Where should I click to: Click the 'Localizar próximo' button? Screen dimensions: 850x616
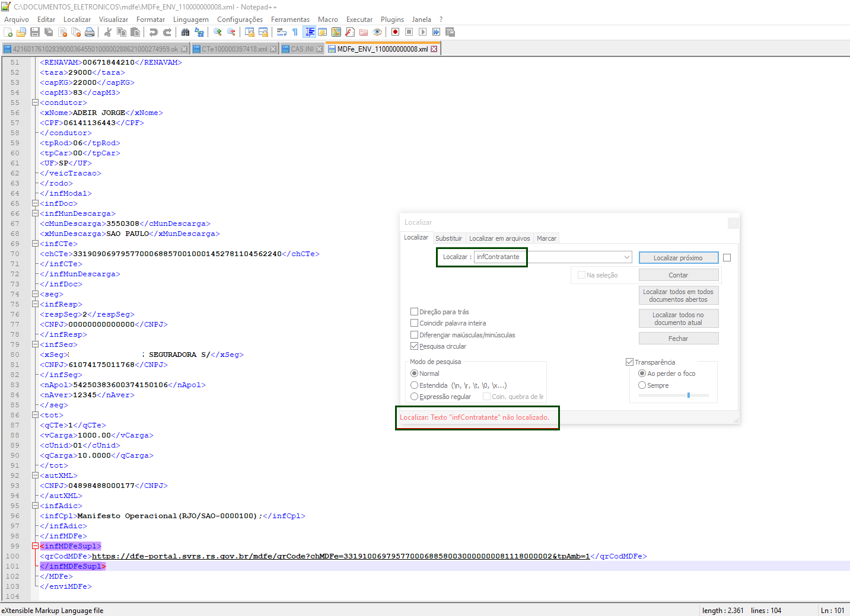[x=678, y=258]
